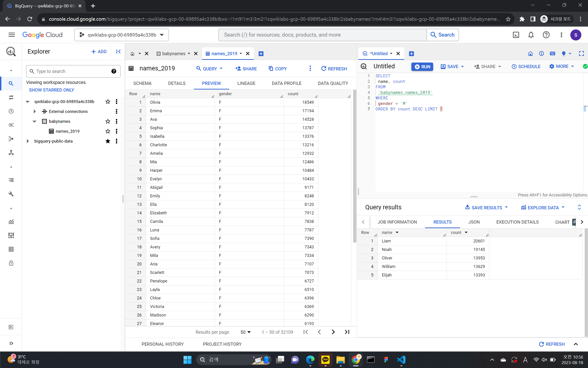Expand bigquery-public-data project
This screenshot has width=588, height=368.
coord(28,141)
